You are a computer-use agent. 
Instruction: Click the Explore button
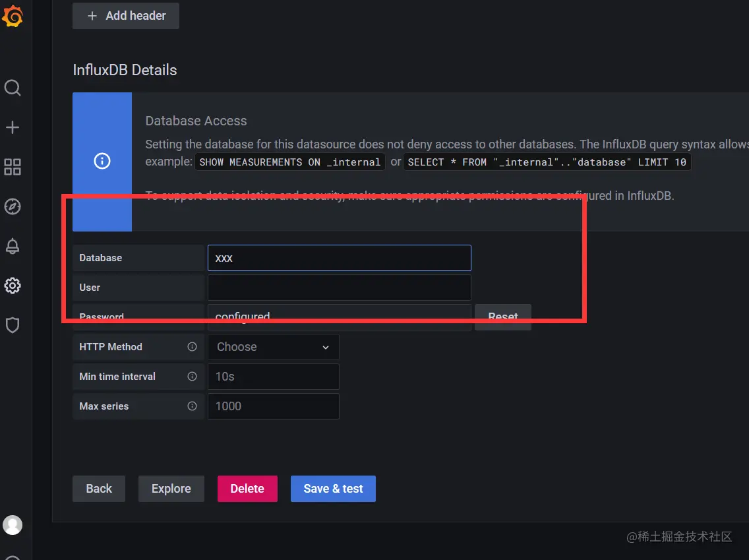pyautogui.click(x=171, y=489)
